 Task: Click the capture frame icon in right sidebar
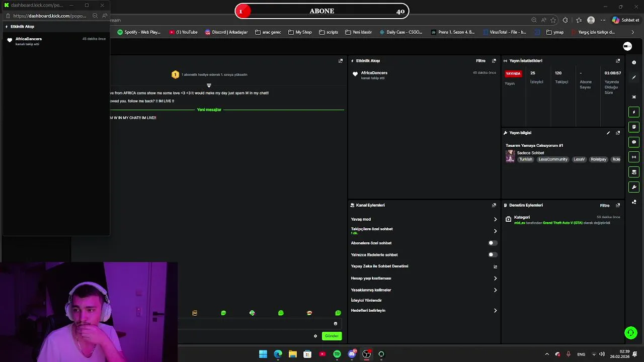pyautogui.click(x=634, y=97)
